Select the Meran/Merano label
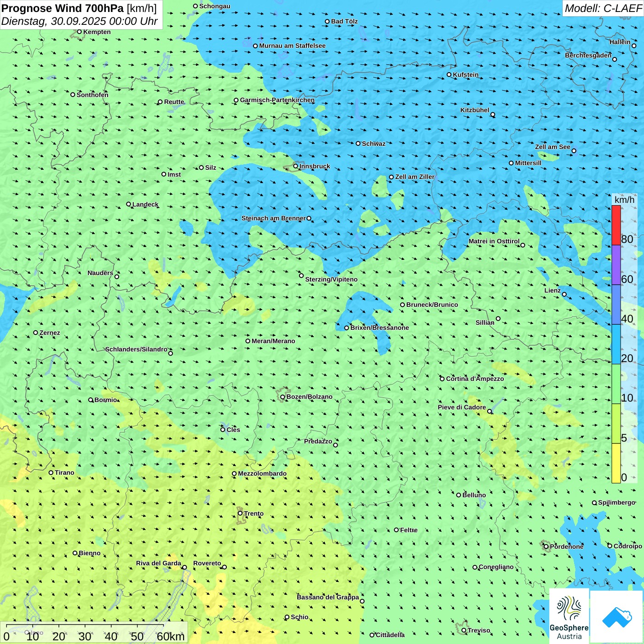This screenshot has height=644, width=644. coord(274,341)
